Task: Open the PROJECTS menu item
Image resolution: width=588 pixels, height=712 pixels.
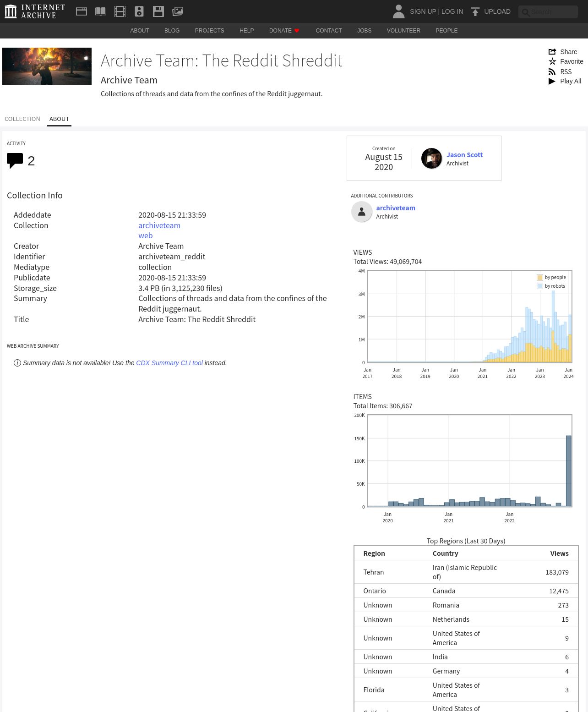Action: [x=209, y=31]
